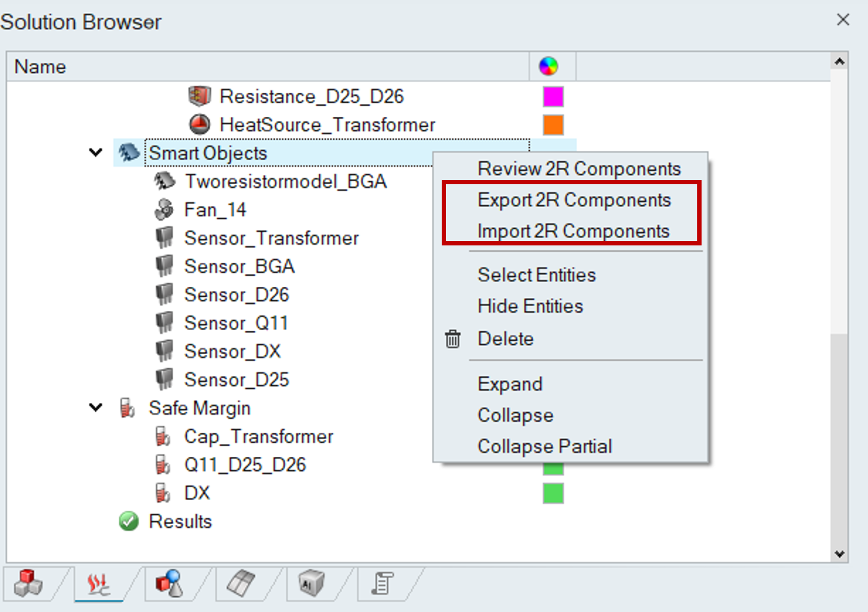Collapse the Safe Margin tree node
The height and width of the screenshot is (612, 868).
coord(96,407)
